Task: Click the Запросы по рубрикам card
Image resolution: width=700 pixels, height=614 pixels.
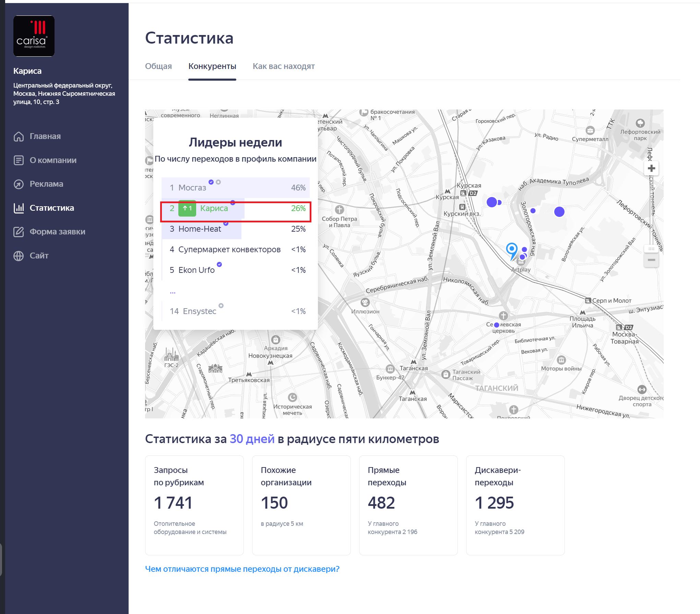Action: [194, 505]
